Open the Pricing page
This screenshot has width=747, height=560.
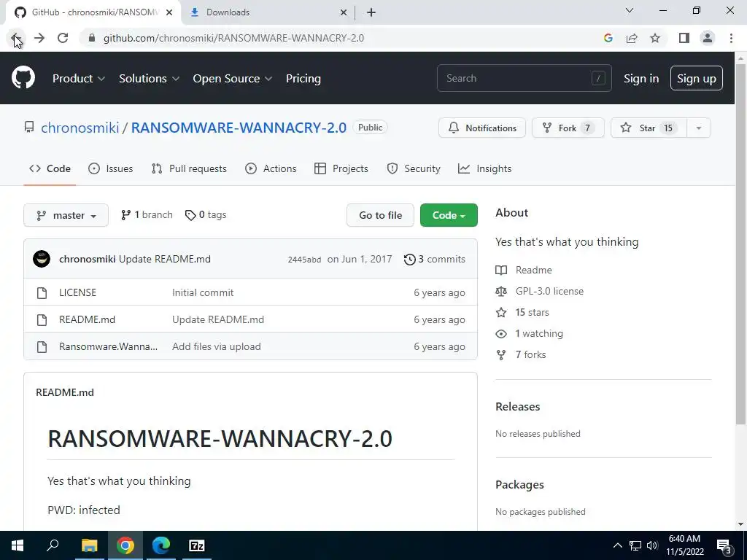[303, 79]
